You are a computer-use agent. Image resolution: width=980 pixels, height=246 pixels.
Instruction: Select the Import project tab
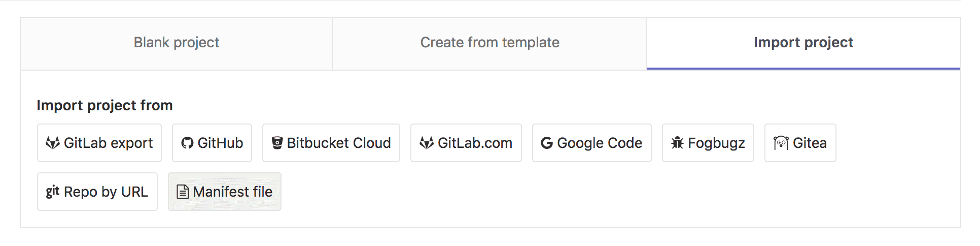click(803, 44)
